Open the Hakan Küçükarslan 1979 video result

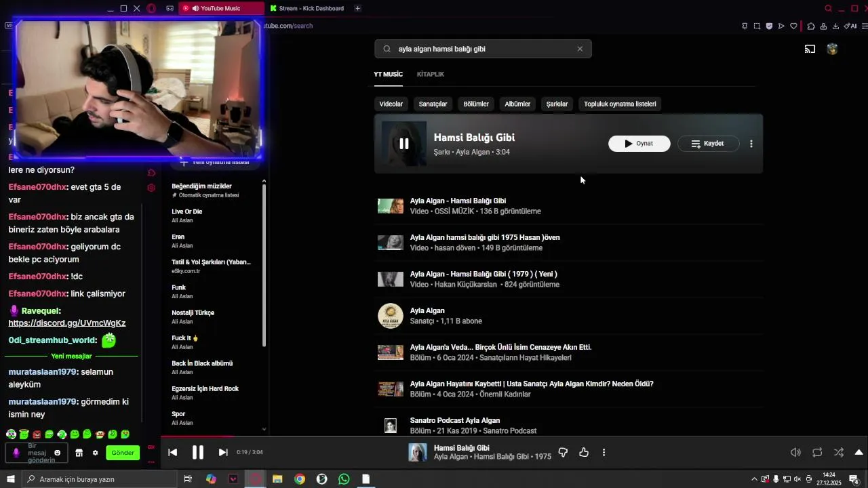click(568, 279)
